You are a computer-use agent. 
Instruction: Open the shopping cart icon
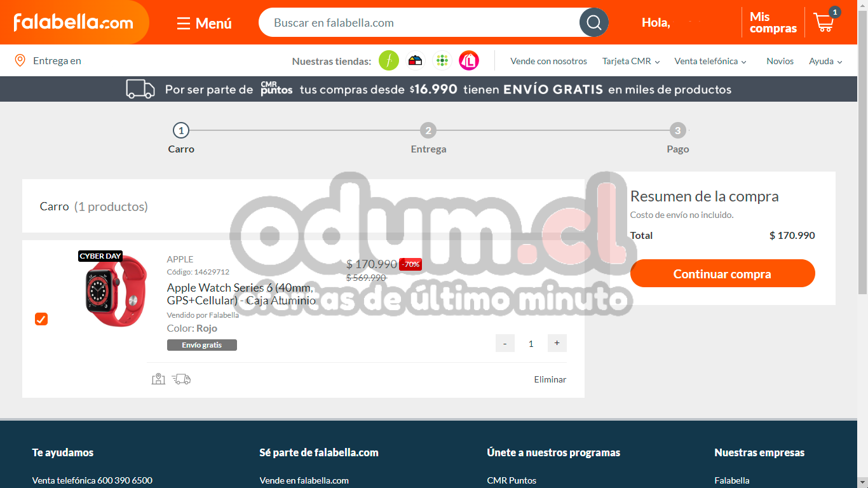pyautogui.click(x=824, y=23)
